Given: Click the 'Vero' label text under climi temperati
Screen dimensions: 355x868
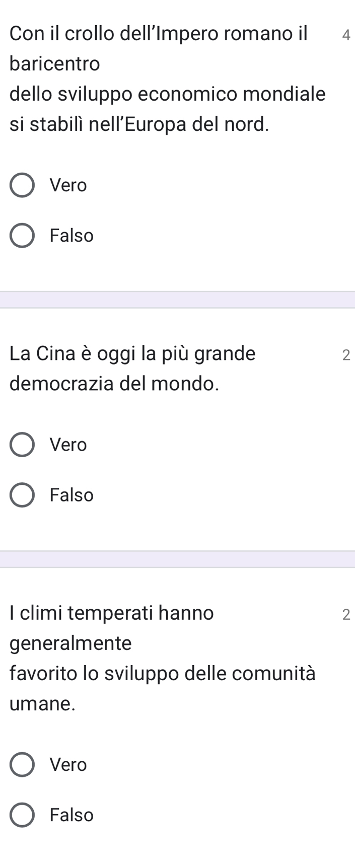Looking at the screenshot, I should point(68,765).
